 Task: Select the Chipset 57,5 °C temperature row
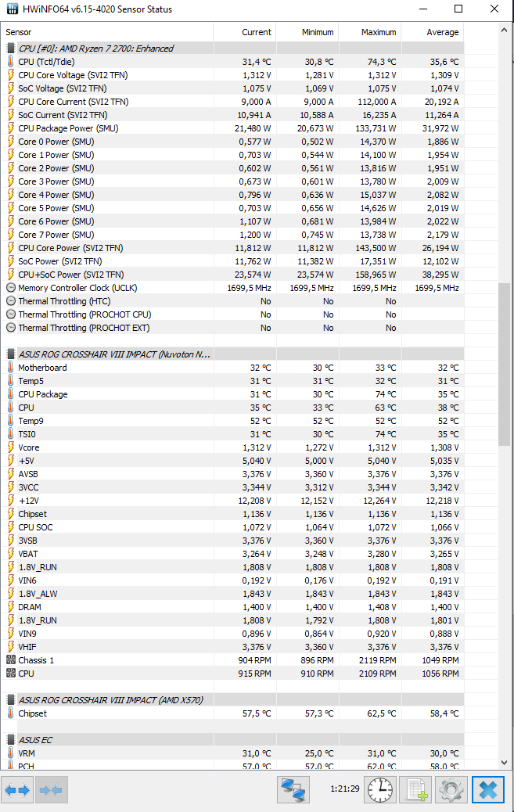click(232, 713)
